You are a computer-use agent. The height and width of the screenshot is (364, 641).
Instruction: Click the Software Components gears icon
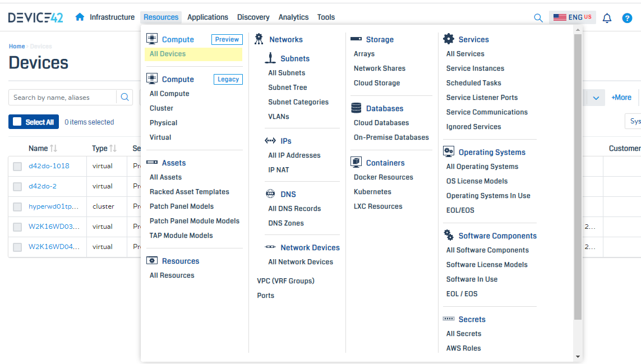click(449, 235)
